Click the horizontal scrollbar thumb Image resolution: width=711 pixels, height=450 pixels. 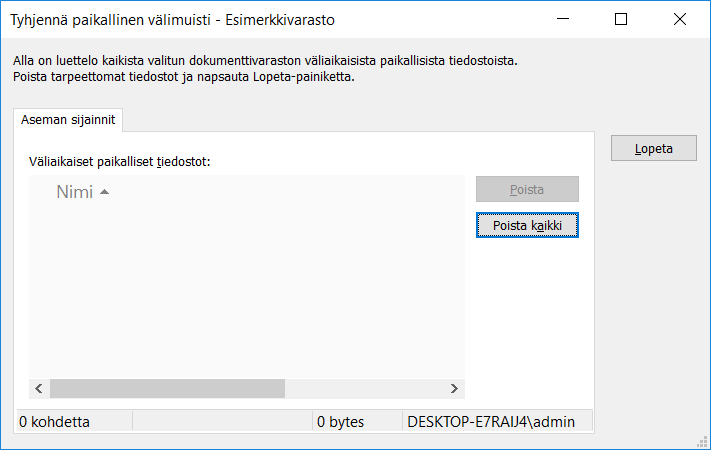click(167, 388)
